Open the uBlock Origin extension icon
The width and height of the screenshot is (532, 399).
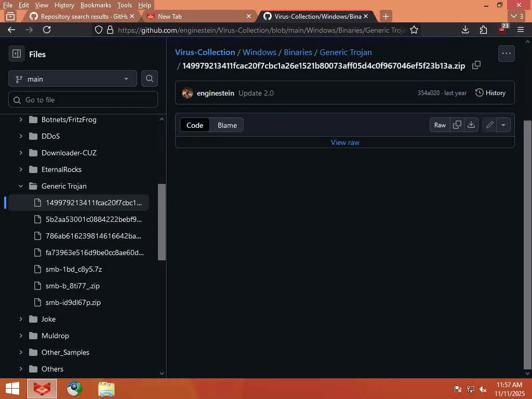pos(502,29)
